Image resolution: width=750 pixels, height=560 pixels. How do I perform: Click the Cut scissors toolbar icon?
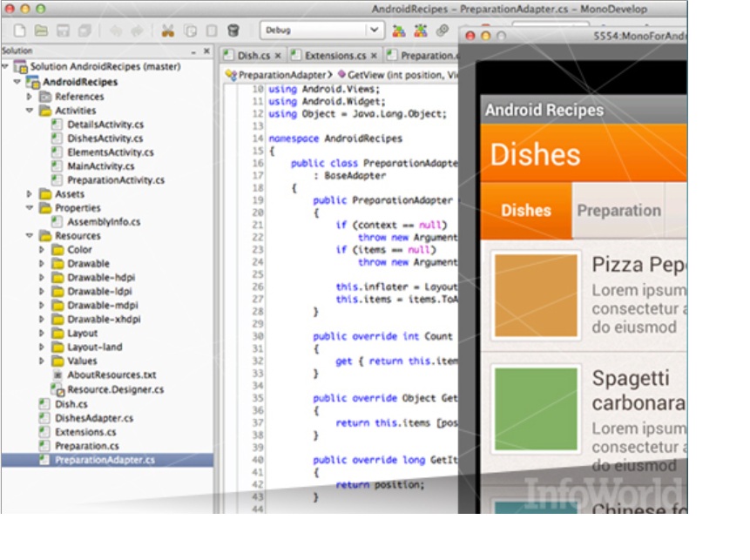[168, 31]
